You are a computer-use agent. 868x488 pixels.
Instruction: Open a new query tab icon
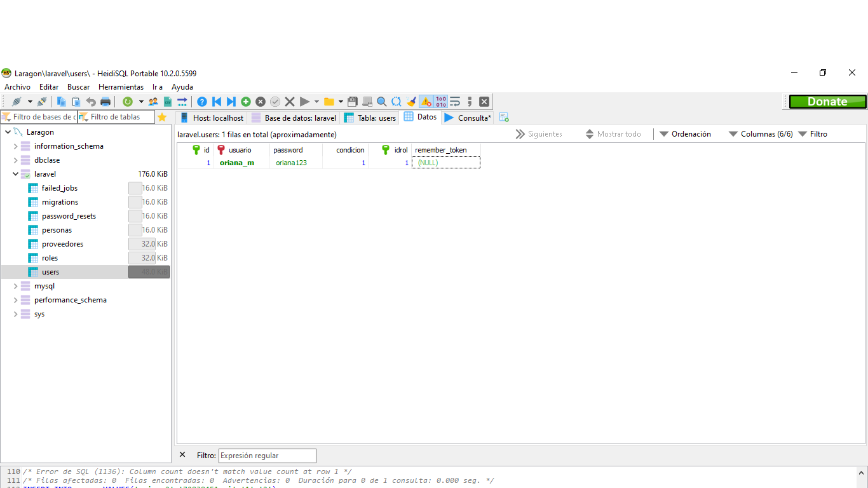504,118
